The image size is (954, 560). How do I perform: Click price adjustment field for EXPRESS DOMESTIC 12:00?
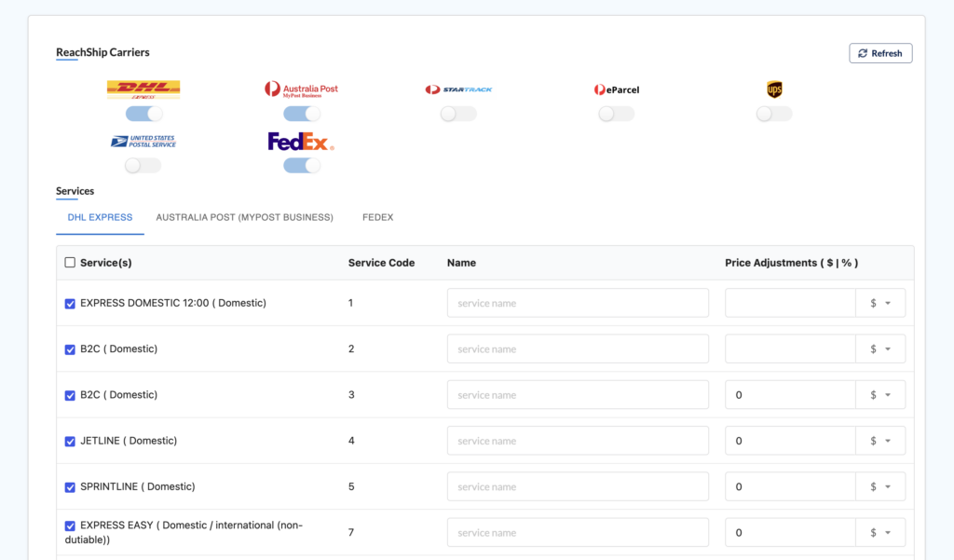click(x=790, y=303)
